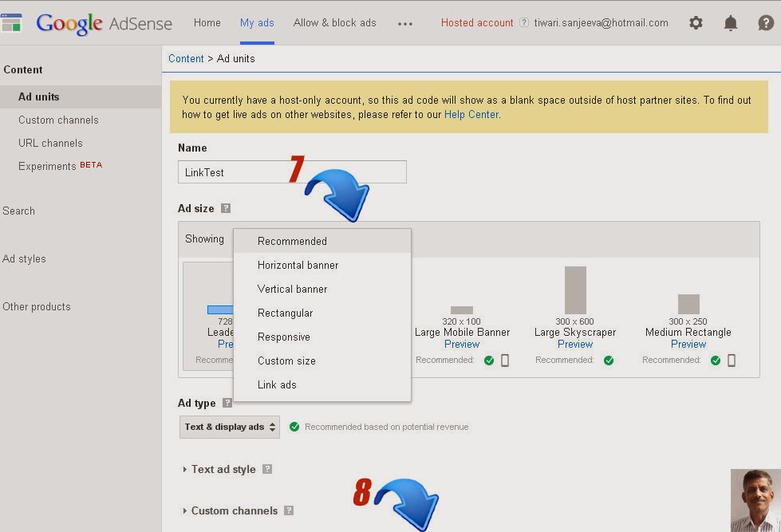Image resolution: width=781 pixels, height=532 pixels.
Task: Open Experiments BETA in the sidebar
Action: [x=60, y=166]
